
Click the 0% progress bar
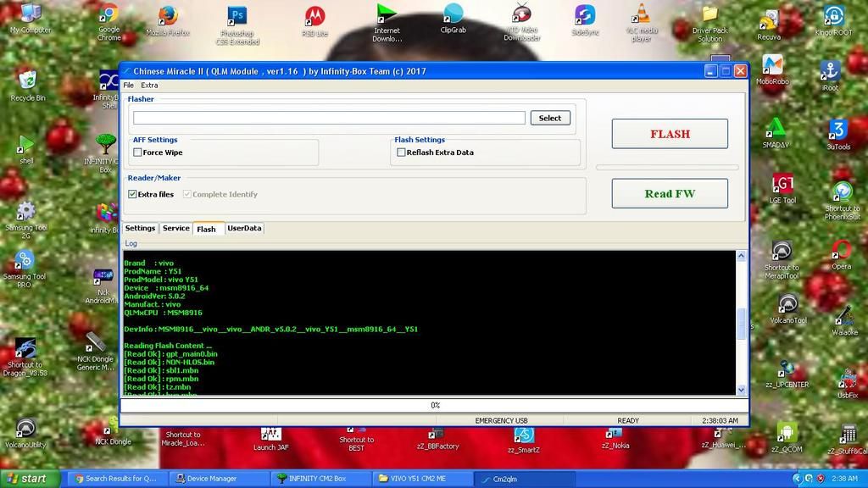click(x=435, y=406)
